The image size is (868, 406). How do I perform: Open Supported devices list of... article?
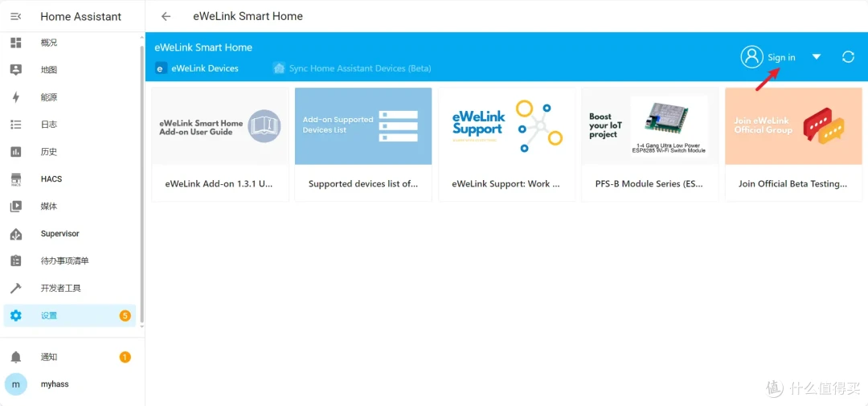click(363, 184)
